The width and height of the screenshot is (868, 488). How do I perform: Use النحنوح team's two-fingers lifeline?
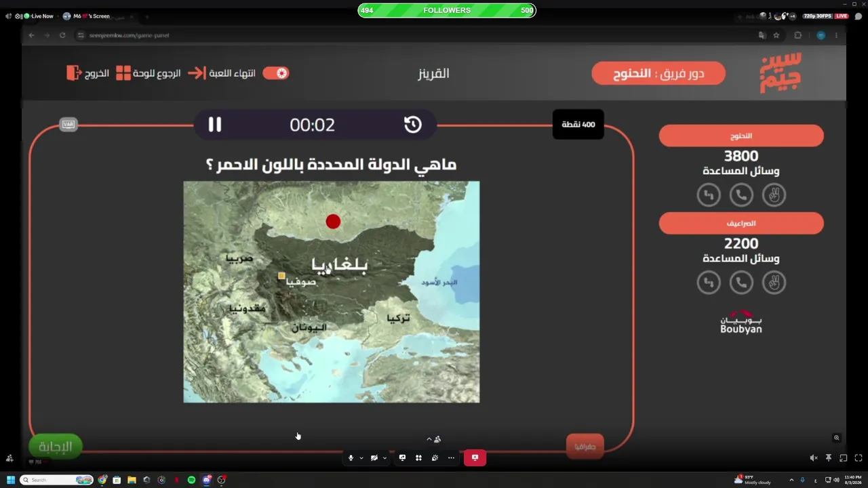coord(774,195)
